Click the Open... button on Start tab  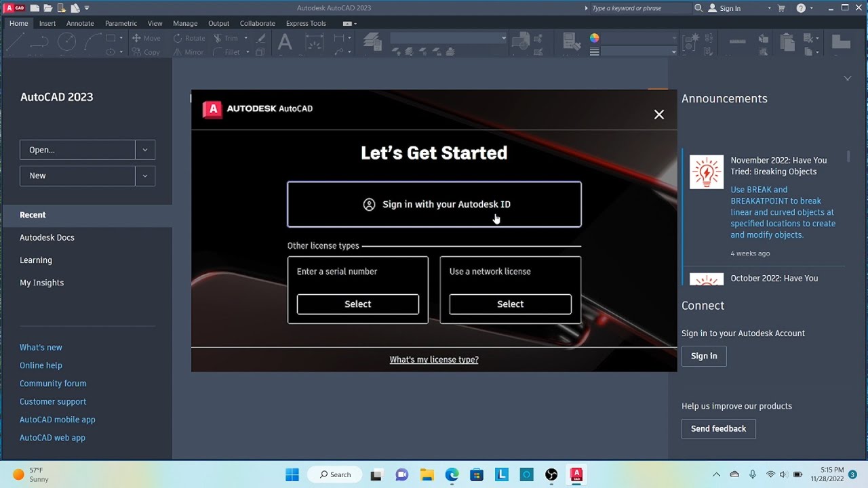tap(77, 150)
